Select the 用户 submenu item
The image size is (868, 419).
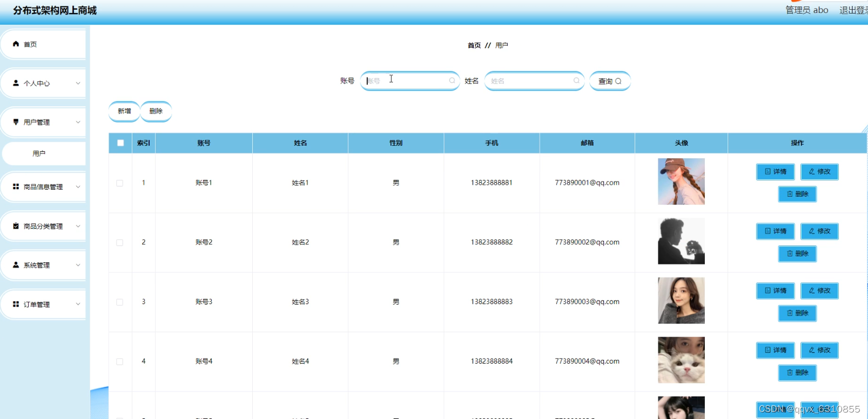44,154
